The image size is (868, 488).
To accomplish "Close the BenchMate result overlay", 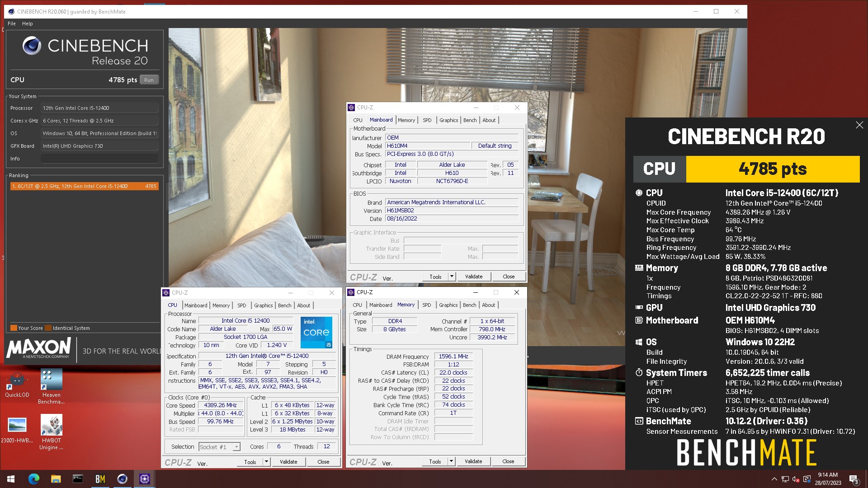I will (x=859, y=125).
